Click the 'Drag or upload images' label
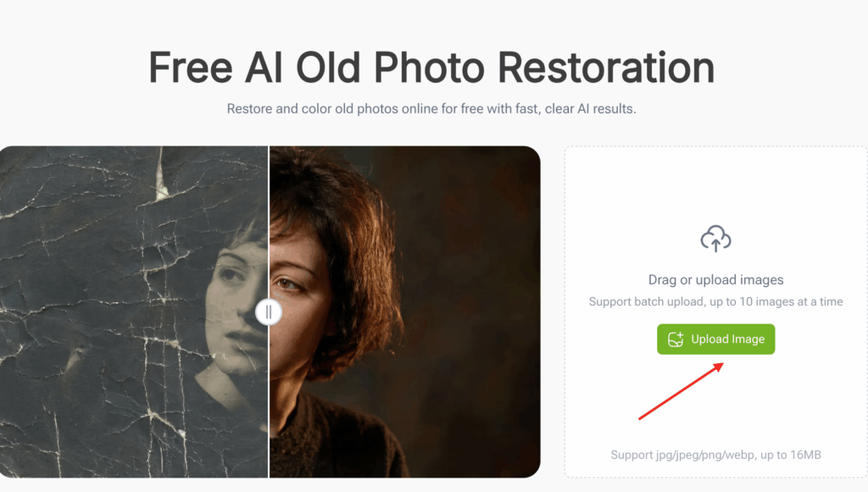 [716, 279]
